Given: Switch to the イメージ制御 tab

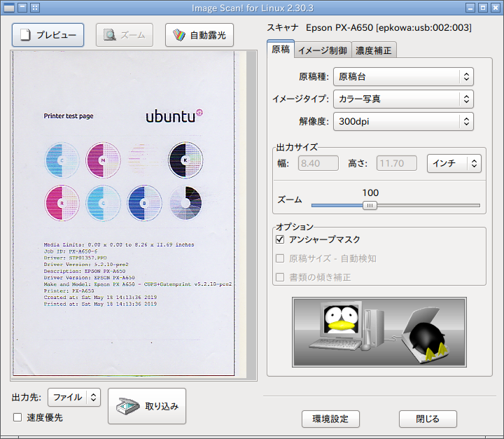Looking at the screenshot, I should tap(323, 50).
